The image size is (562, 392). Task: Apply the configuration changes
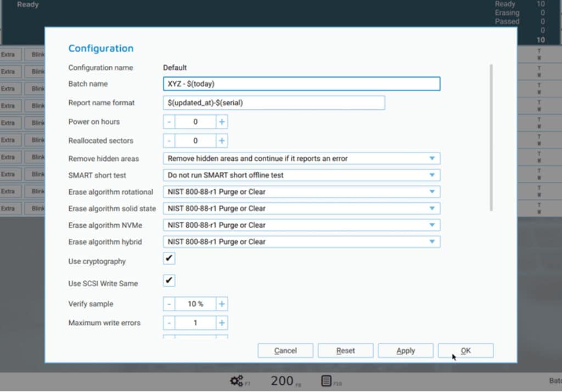pos(406,350)
